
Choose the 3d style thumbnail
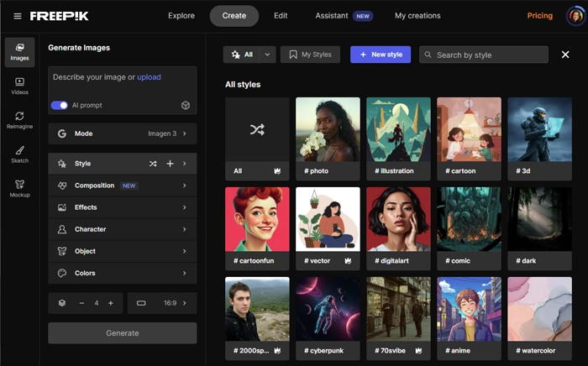pos(539,129)
